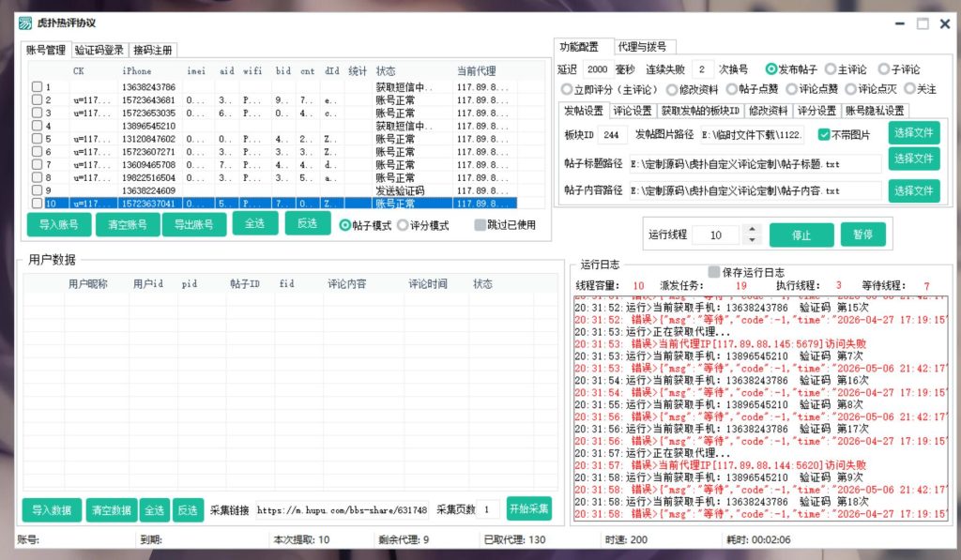Viewport: 961px width, 560px height.
Task: Click the 暂停 button
Action: coord(863,235)
